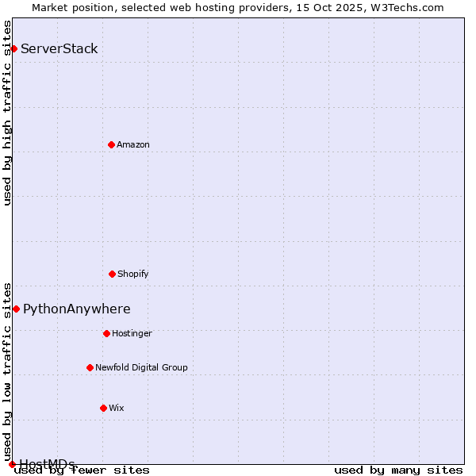Viewport: 476px width, 476px height.
Task: Click the red diamond next to Amazon
Action: [111, 144]
